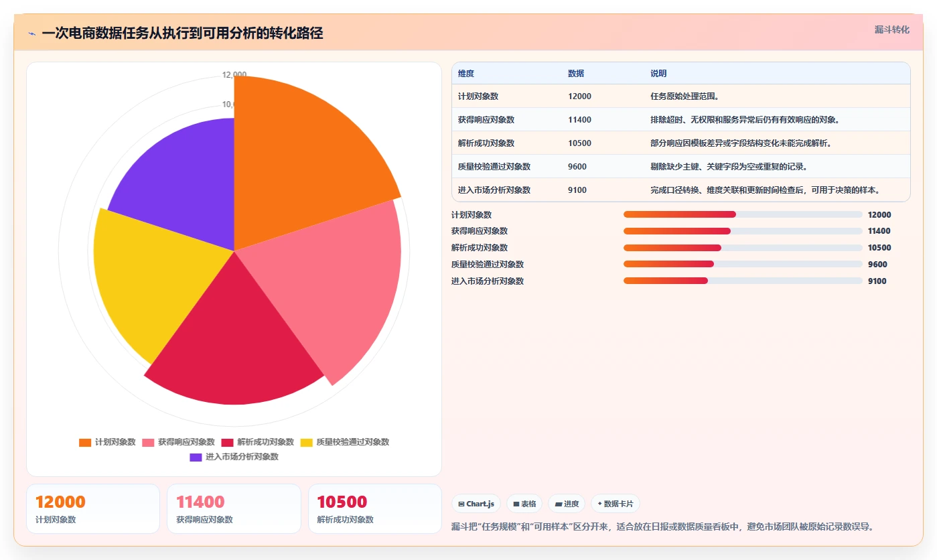Click the 9100 value in the table

[577, 190]
